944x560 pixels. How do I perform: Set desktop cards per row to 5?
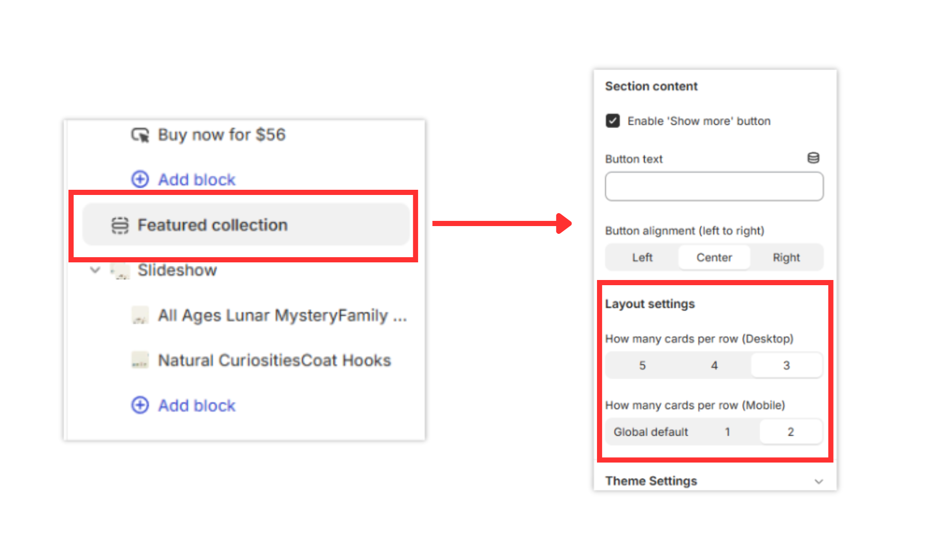click(x=642, y=365)
